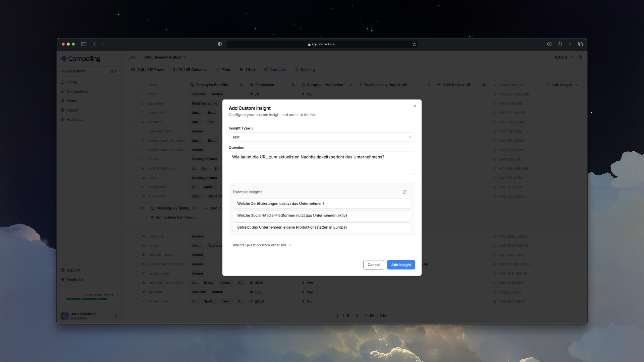Toggle the browser sidebar panel
Screen dimensions: 644x362
click(84, 44)
